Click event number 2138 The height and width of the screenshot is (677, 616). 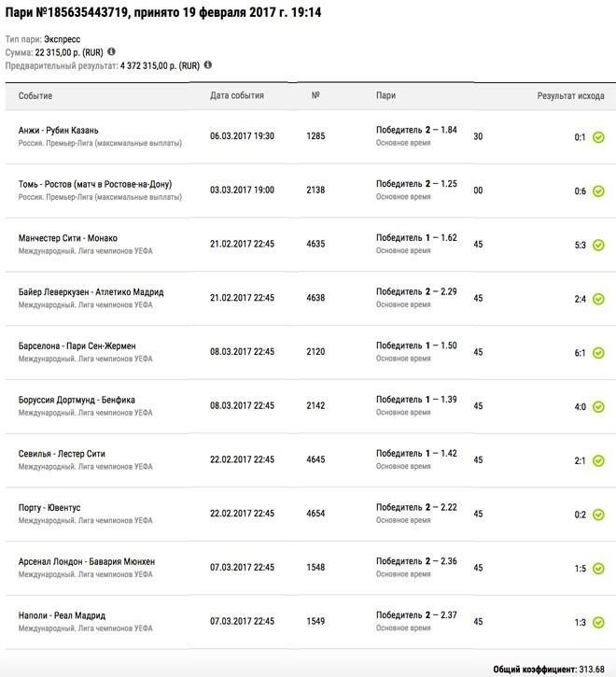315,190
